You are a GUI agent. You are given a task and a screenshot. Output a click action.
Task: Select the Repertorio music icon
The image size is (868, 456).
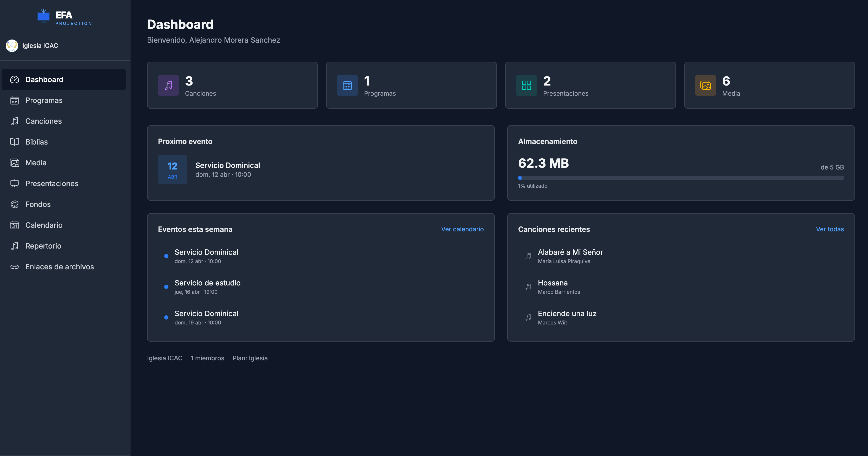15,246
